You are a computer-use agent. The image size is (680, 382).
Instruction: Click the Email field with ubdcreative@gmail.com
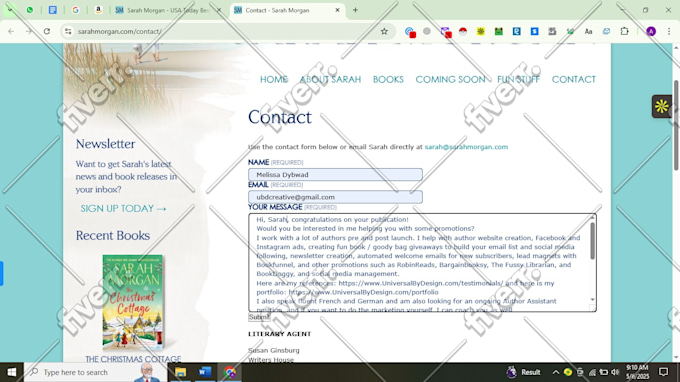(x=335, y=197)
